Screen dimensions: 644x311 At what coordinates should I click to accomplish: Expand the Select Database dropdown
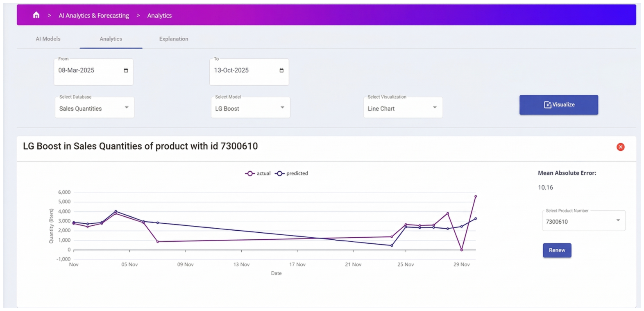click(x=95, y=108)
